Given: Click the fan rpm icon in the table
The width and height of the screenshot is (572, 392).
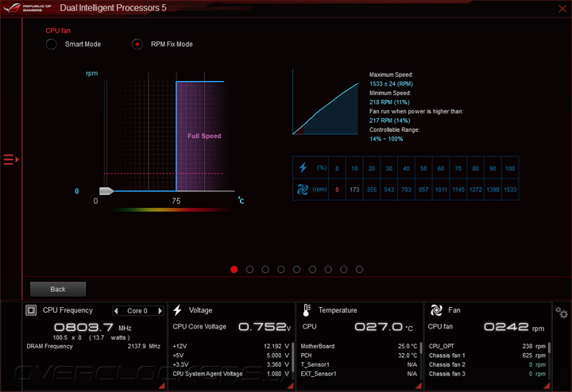Looking at the screenshot, I should tap(303, 190).
